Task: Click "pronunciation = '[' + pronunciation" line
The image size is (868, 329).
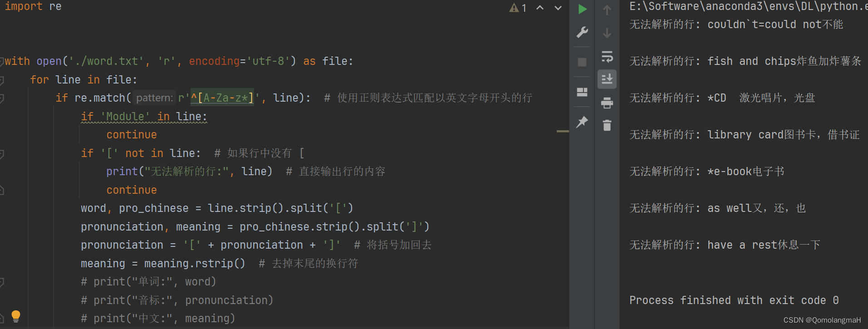Action: pos(211,245)
